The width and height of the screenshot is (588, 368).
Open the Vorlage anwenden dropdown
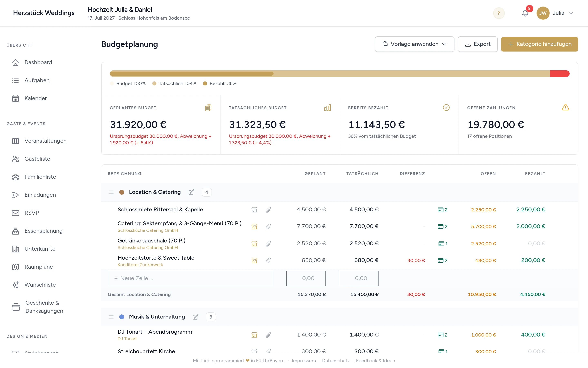[414, 44]
